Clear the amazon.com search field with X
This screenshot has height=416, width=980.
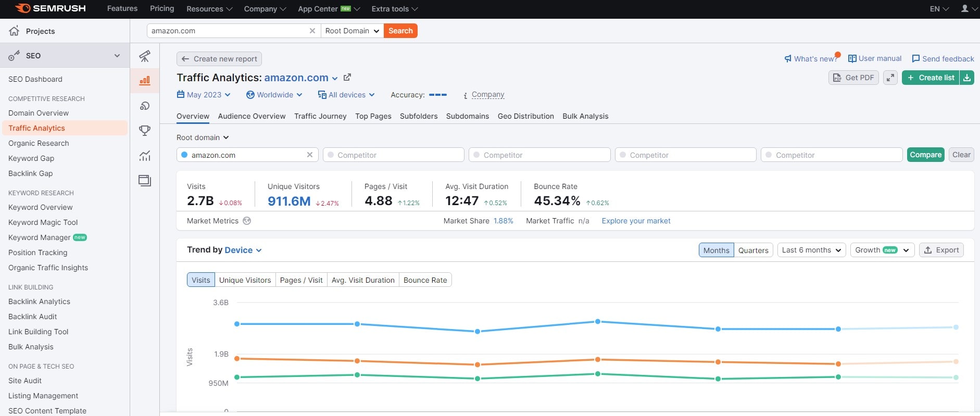point(312,31)
